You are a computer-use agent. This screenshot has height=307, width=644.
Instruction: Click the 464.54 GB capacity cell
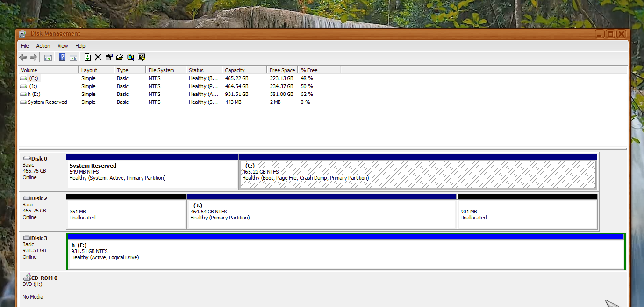[x=236, y=86]
